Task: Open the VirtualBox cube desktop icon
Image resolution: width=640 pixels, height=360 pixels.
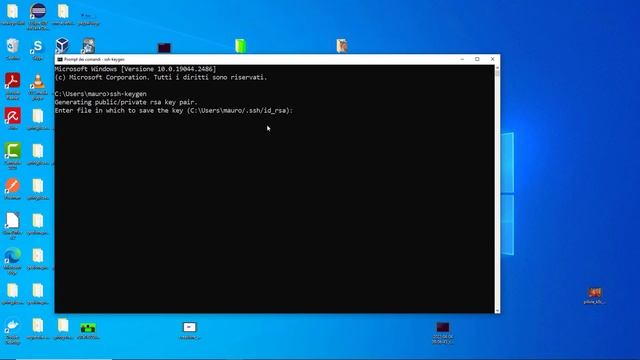Action: tap(62, 45)
